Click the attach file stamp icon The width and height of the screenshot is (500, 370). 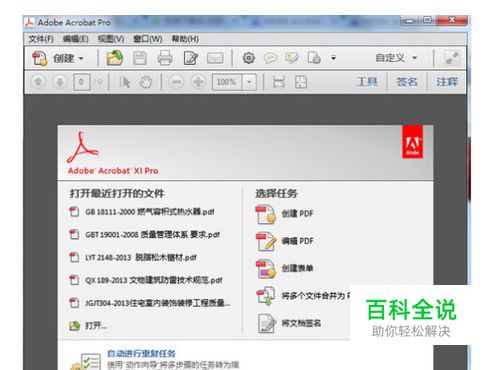click(314, 58)
